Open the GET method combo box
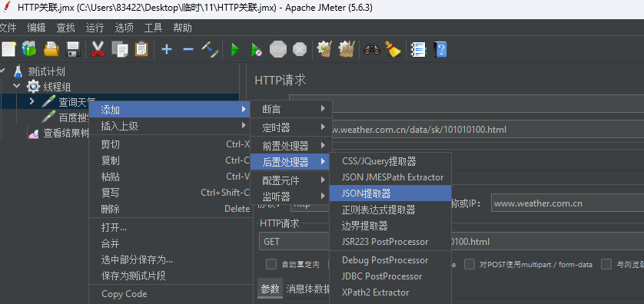This screenshot has width=644, height=304. [294, 242]
